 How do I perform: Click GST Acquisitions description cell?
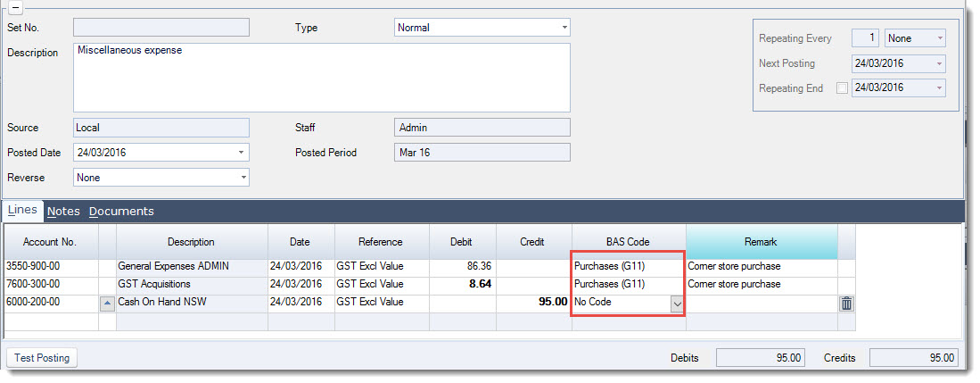point(191,284)
